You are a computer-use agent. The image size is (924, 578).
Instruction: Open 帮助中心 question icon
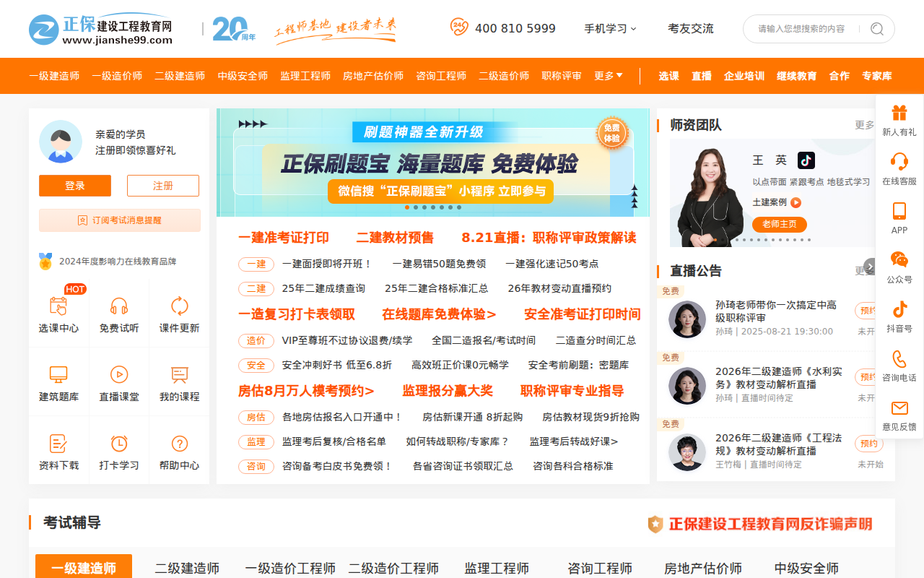tap(179, 443)
